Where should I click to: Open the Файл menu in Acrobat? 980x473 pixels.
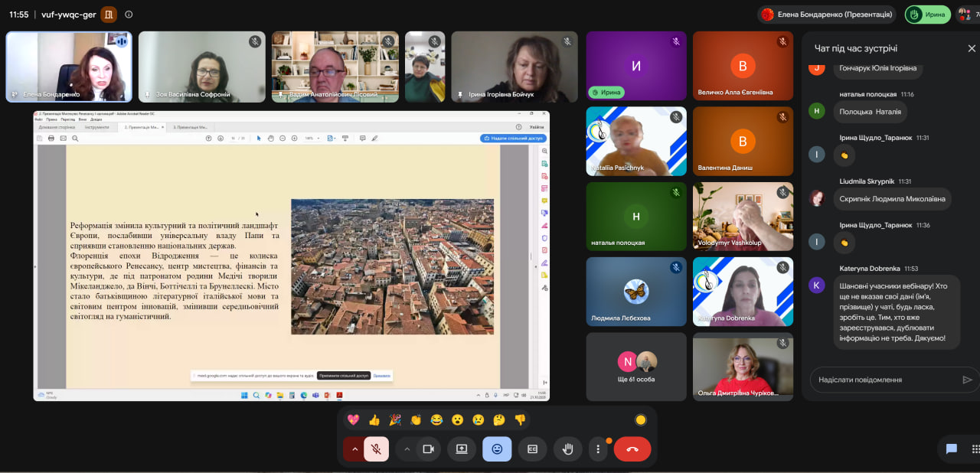39,119
